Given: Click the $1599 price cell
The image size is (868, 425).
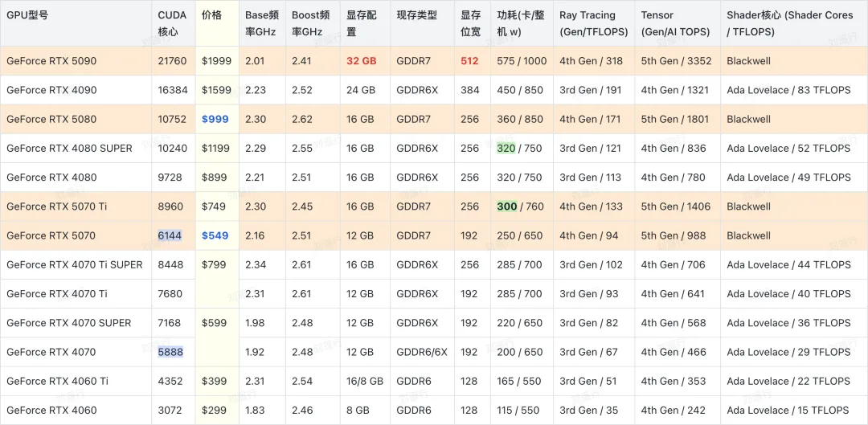Looking at the screenshot, I should 217,90.
